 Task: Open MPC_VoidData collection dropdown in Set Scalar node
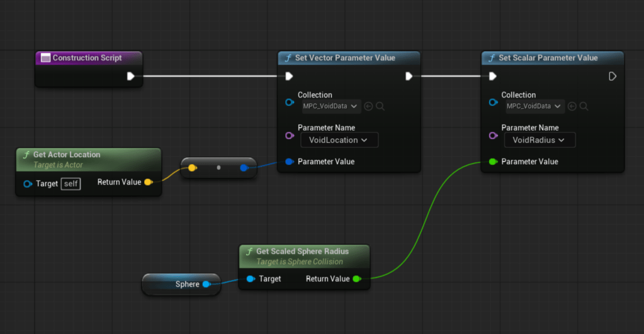pos(533,106)
